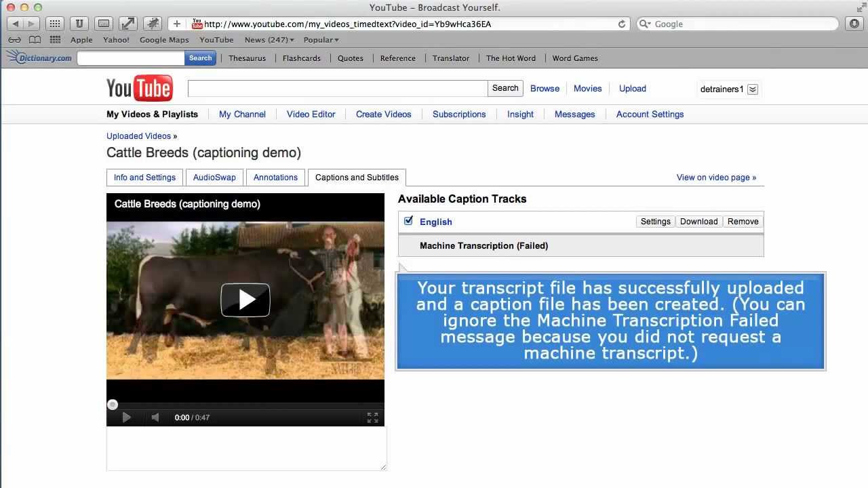Image resolution: width=868 pixels, height=488 pixels.
Task: Click the text area below video
Action: coord(246,449)
